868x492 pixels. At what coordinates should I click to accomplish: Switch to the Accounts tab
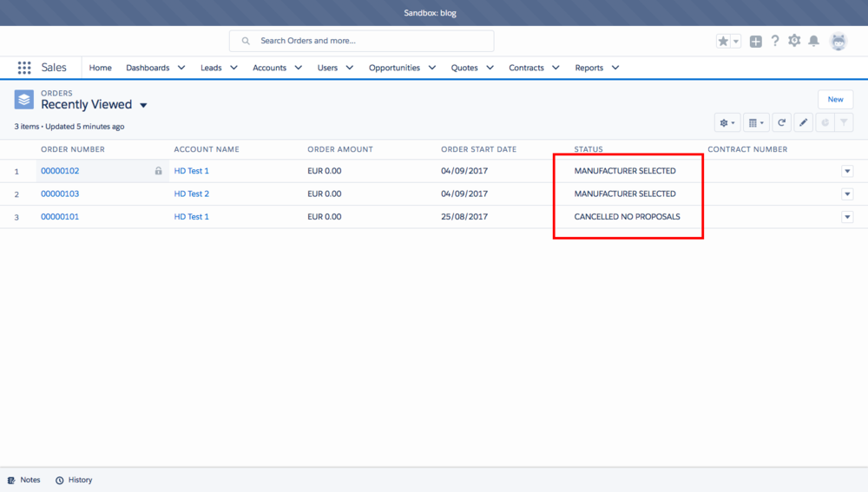[x=269, y=68]
